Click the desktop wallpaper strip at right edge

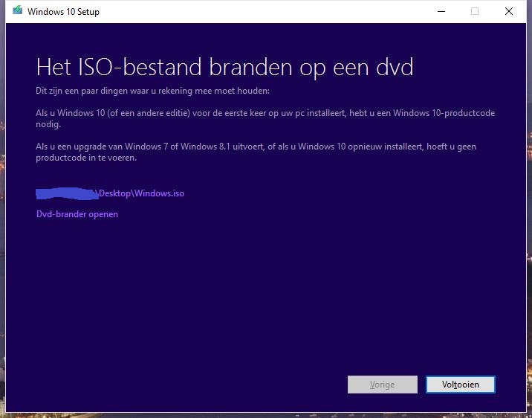pyautogui.click(x=529, y=209)
